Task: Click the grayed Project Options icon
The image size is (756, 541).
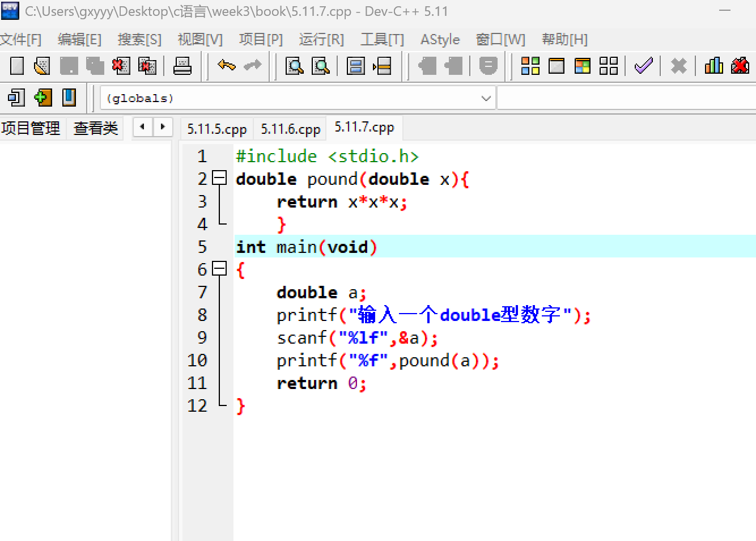Action: [x=488, y=66]
